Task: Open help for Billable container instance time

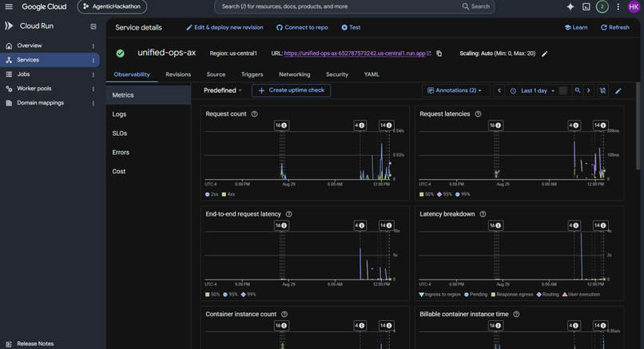Action: pyautogui.click(x=516, y=314)
